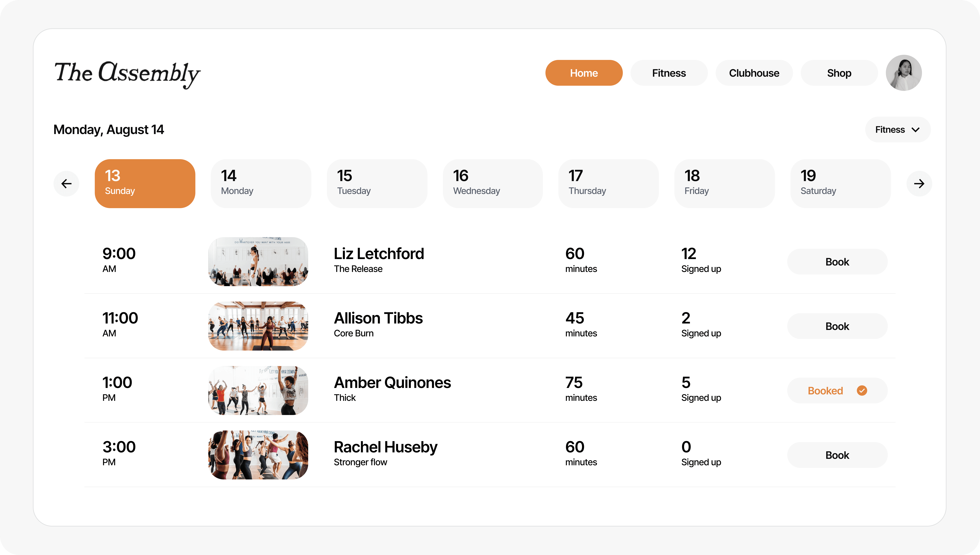Choose Saturday the 19th
The image size is (980, 555).
click(x=840, y=184)
